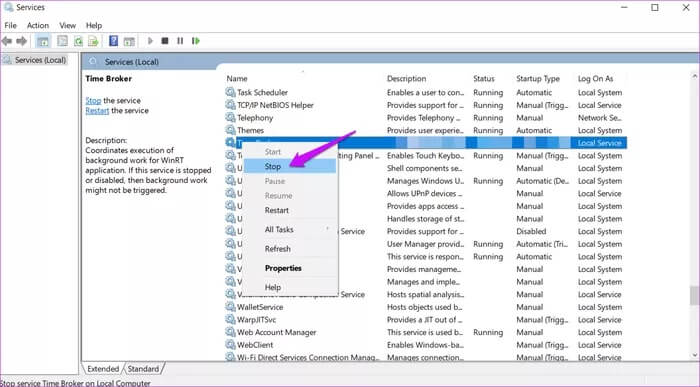Click the Export List toolbar icon
The width and height of the screenshot is (700, 387).
pyautogui.click(x=93, y=41)
